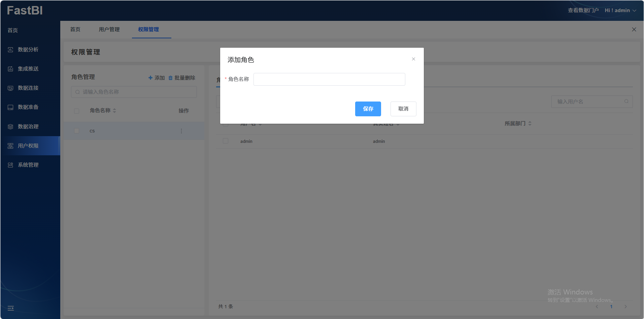Click the 保存 button

368,109
